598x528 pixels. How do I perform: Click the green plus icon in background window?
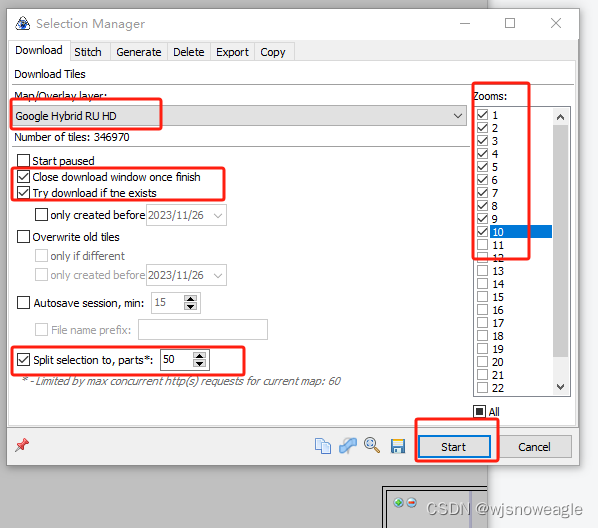coord(399,502)
